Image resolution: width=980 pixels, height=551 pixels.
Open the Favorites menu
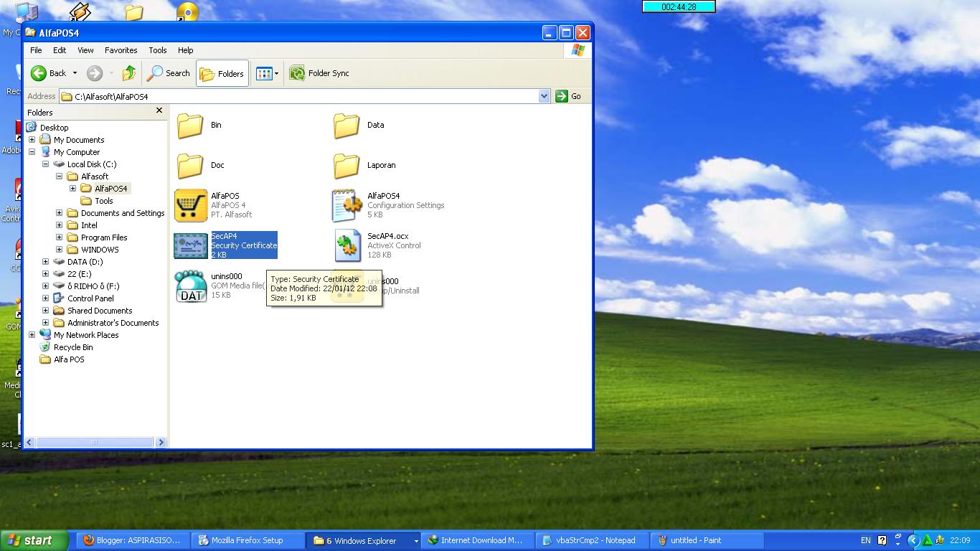121,50
